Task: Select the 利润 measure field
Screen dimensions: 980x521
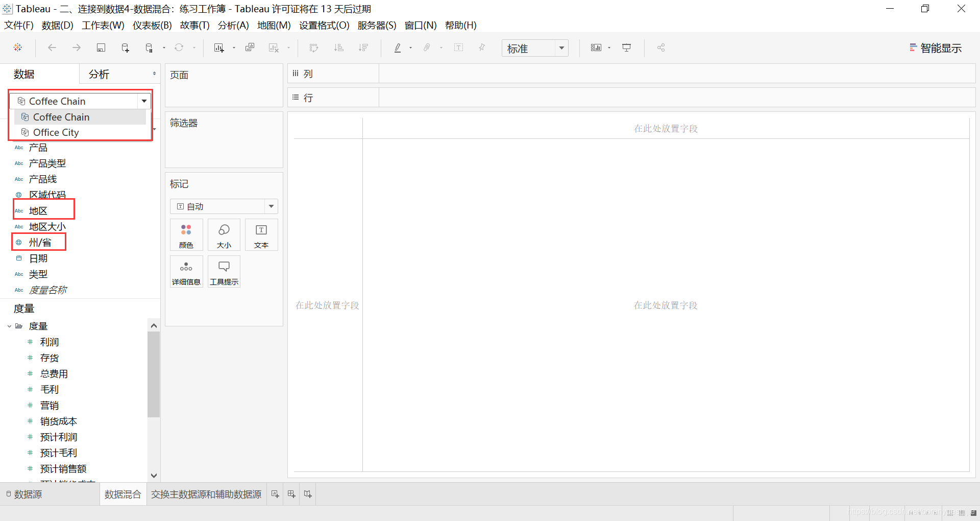Action: click(50, 342)
